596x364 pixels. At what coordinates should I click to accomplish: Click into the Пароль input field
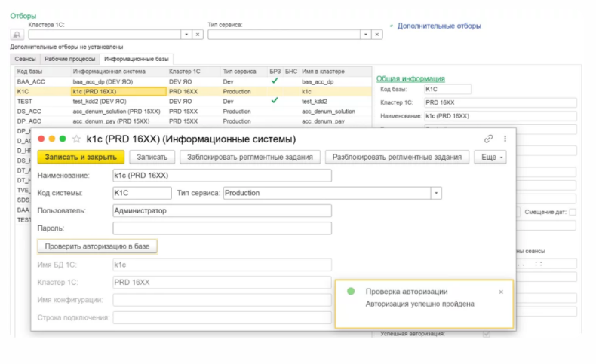point(222,228)
